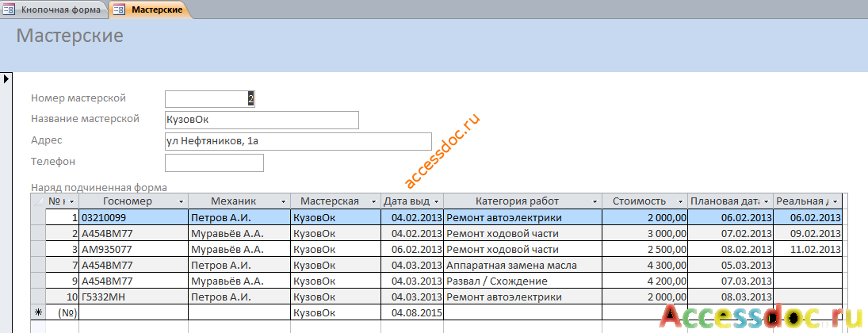This screenshot has height=333, width=868.
Task: Click the Механик column header
Action: (x=239, y=201)
